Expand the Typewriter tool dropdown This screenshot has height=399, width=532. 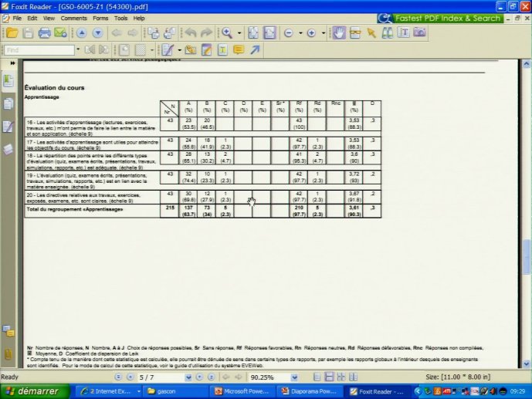[179, 50]
